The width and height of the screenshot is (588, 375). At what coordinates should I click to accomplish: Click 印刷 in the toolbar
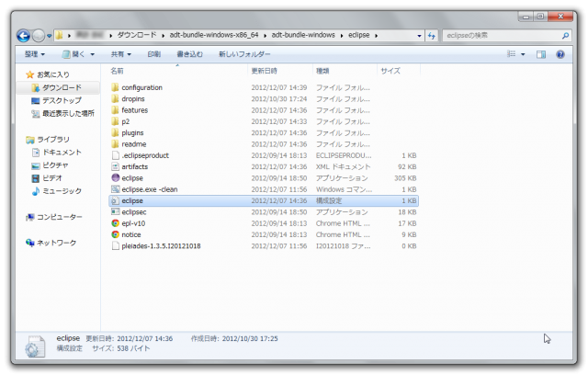pyautogui.click(x=154, y=54)
